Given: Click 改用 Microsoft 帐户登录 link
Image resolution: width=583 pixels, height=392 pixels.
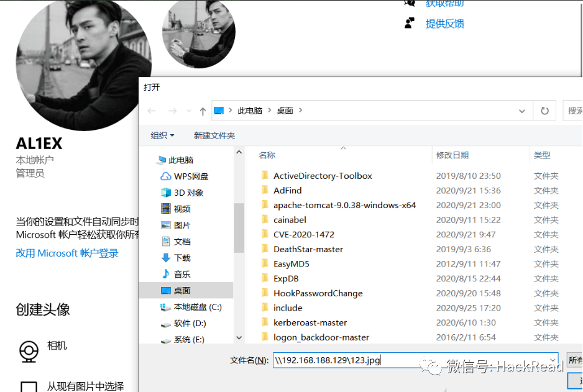Looking at the screenshot, I should pyautogui.click(x=67, y=253).
